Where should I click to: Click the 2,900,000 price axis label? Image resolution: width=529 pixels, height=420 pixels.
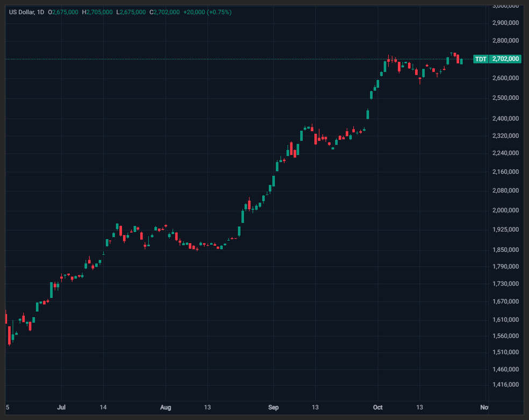[x=505, y=23]
